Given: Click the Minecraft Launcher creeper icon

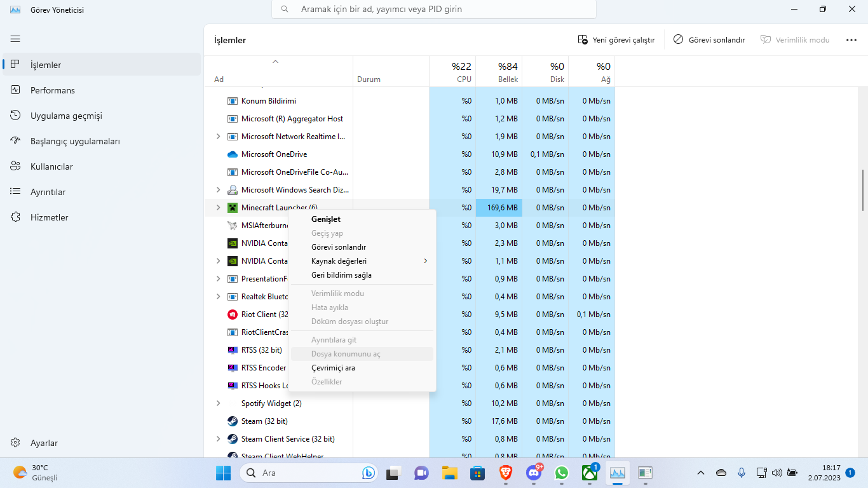Looking at the screenshot, I should pos(232,208).
